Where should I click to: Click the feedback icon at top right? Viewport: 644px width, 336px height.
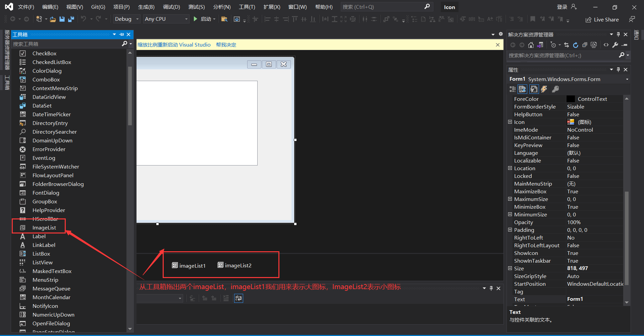632,19
